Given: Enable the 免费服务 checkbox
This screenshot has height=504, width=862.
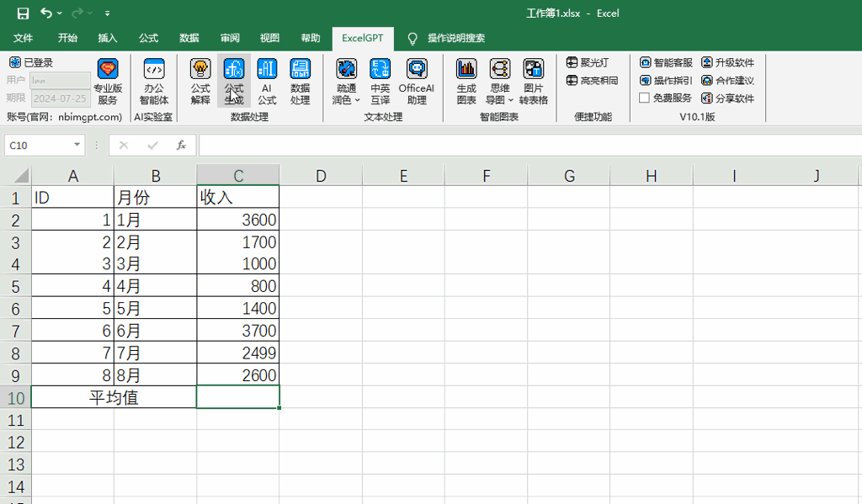Looking at the screenshot, I should 644,98.
